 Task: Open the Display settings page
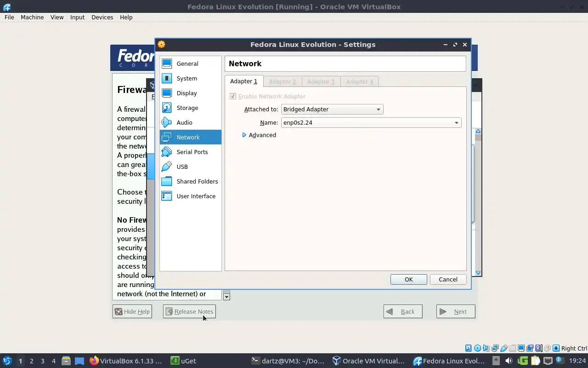click(x=190, y=93)
